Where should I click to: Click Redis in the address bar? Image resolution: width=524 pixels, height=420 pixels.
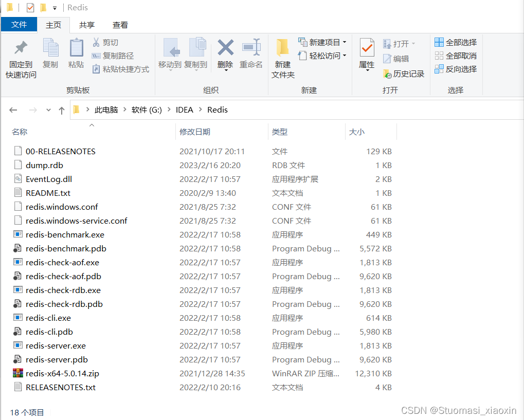point(218,110)
